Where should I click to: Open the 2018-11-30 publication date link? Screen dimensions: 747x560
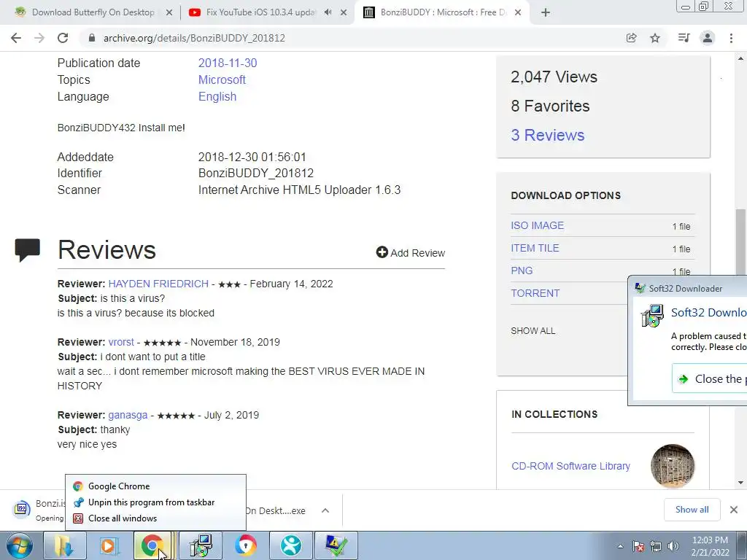coord(228,63)
